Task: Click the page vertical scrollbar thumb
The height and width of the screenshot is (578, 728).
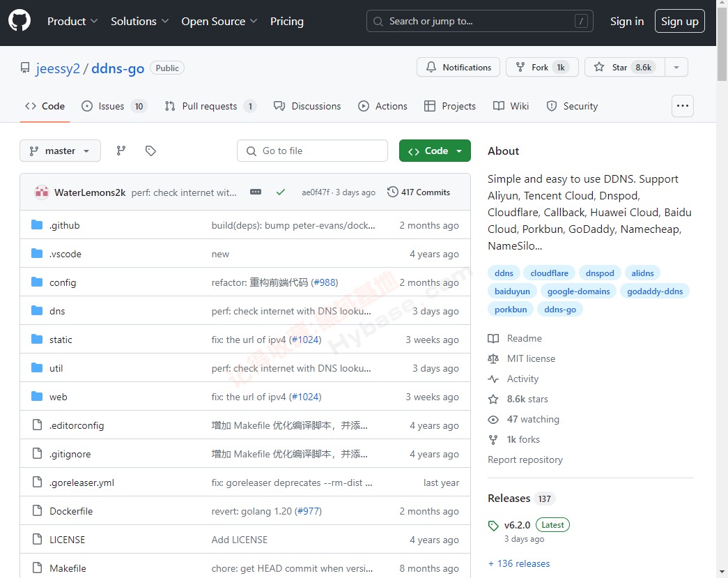Action: [722, 44]
